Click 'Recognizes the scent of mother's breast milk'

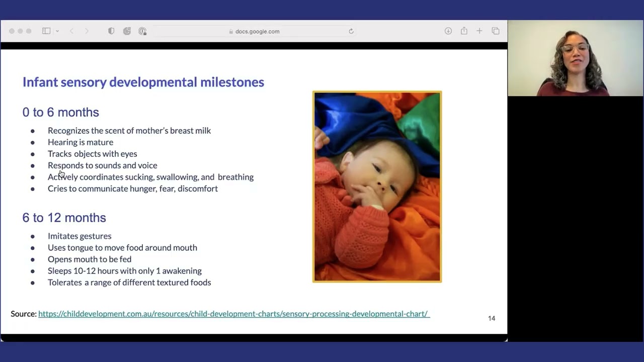pos(129,131)
